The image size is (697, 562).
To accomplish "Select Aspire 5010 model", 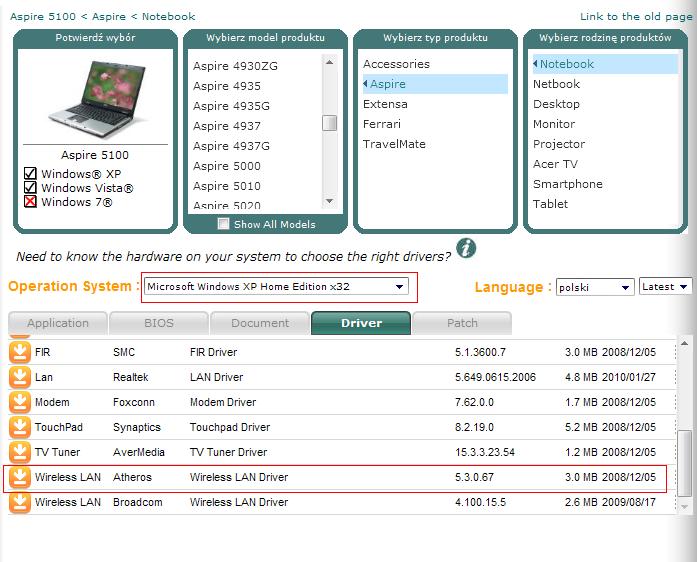I will click(x=227, y=186).
